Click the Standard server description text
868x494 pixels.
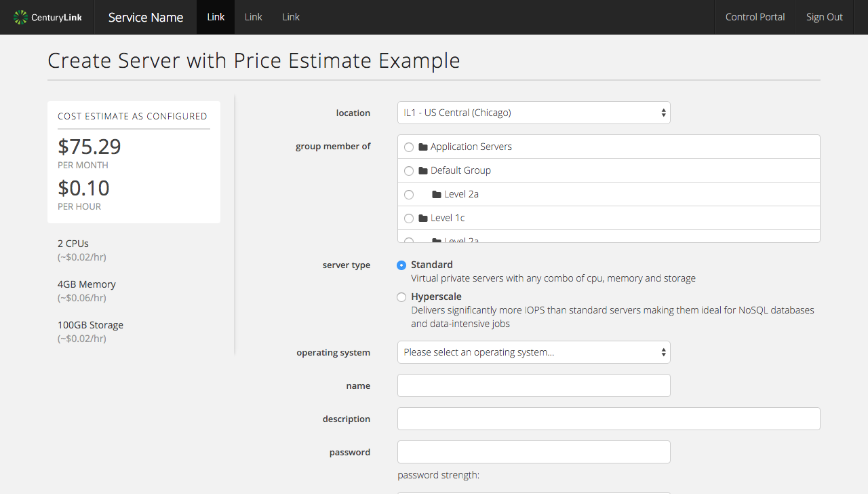(553, 278)
